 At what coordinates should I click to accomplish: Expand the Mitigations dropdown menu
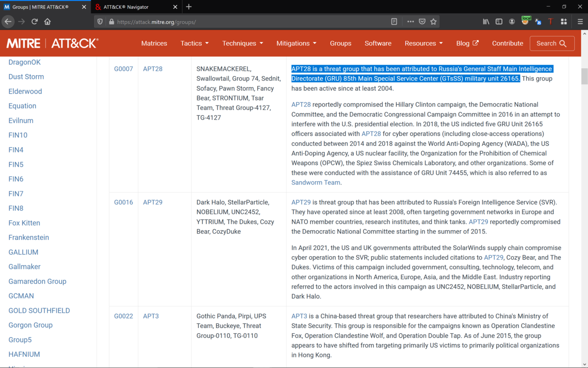[296, 43]
